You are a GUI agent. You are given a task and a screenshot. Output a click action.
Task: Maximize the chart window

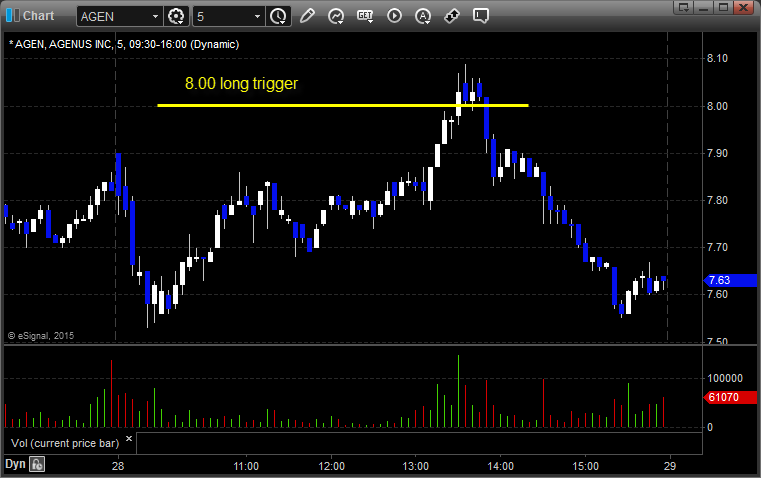tap(723, 7)
